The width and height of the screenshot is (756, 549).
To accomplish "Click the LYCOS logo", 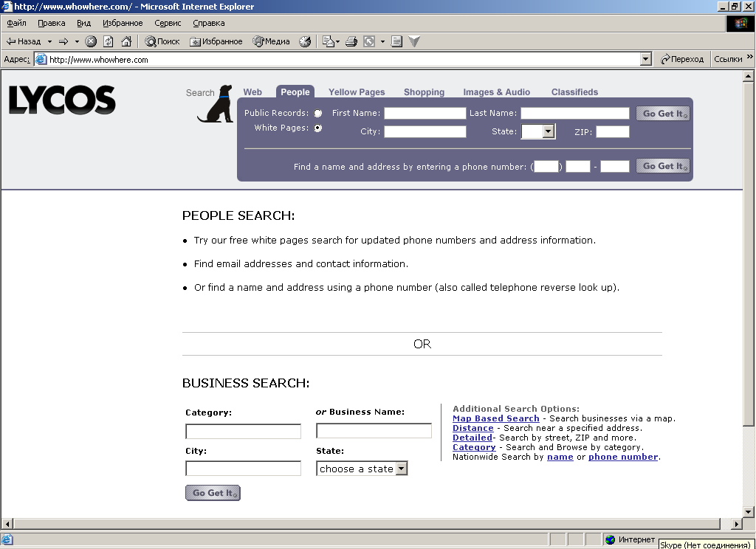I will [62, 100].
